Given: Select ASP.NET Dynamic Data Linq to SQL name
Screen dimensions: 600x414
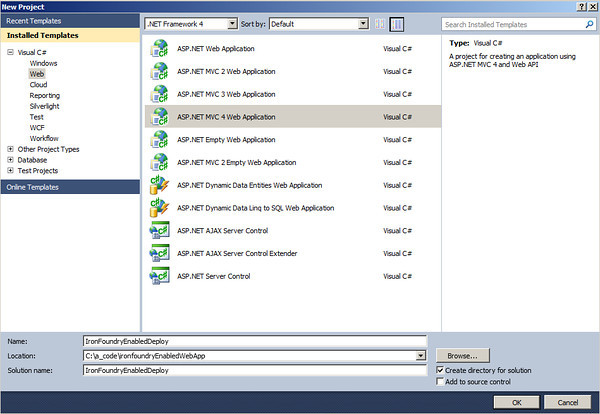Looking at the screenshot, I should pos(255,208).
